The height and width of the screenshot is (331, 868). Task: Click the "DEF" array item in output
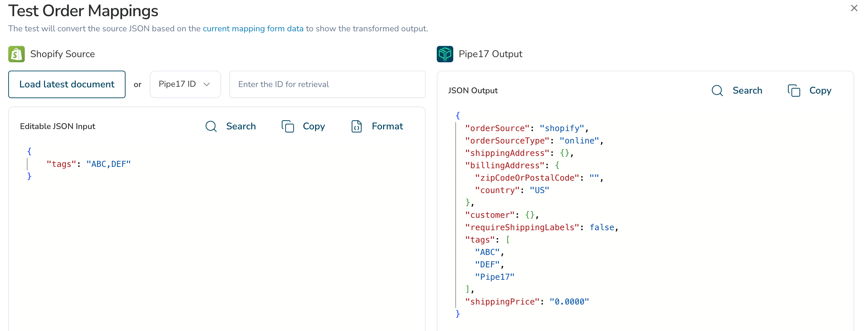(x=487, y=265)
